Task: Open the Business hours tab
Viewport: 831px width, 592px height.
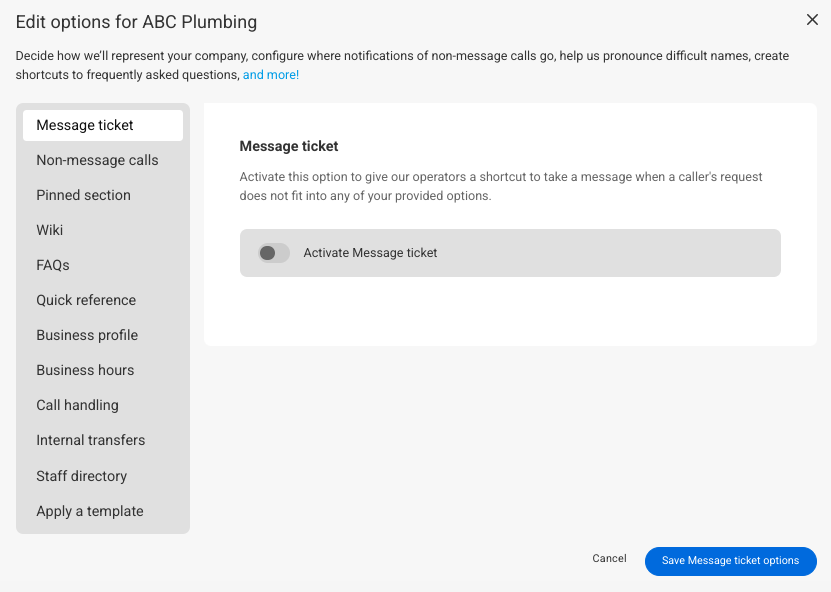Action: (x=85, y=370)
